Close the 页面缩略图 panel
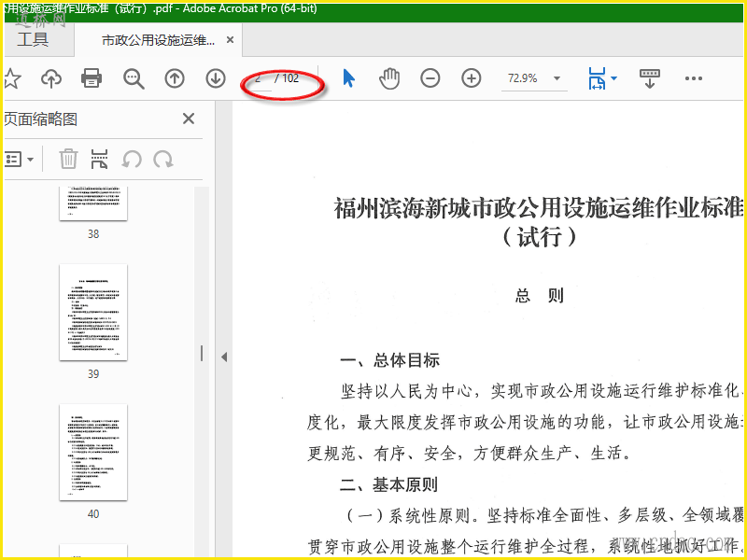The height and width of the screenshot is (560, 747). (189, 119)
